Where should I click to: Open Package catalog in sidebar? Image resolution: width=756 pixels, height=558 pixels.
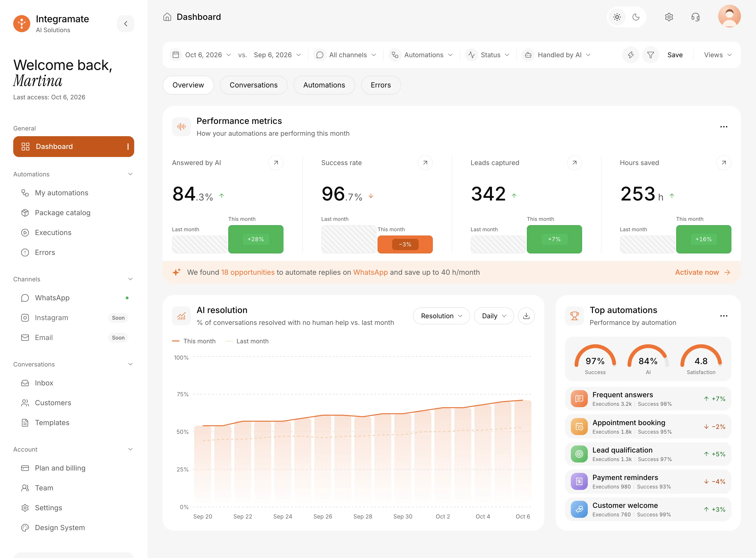73,213
